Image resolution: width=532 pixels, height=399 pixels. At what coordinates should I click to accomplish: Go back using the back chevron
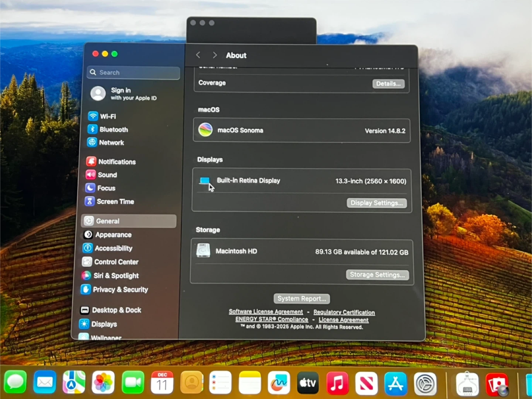198,55
